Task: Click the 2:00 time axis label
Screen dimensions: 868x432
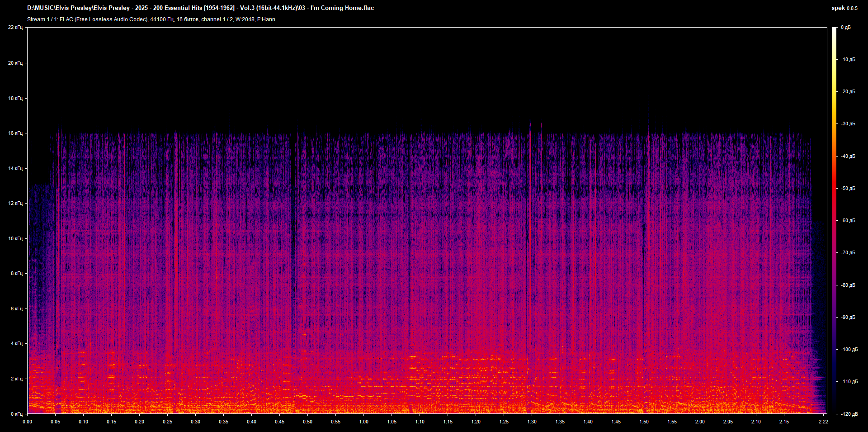Action: point(700,422)
